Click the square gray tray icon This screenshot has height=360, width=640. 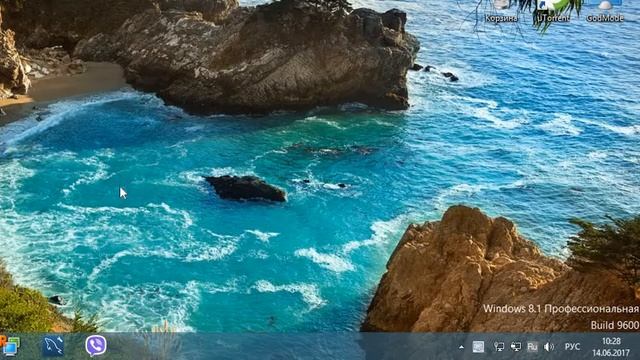(478, 347)
